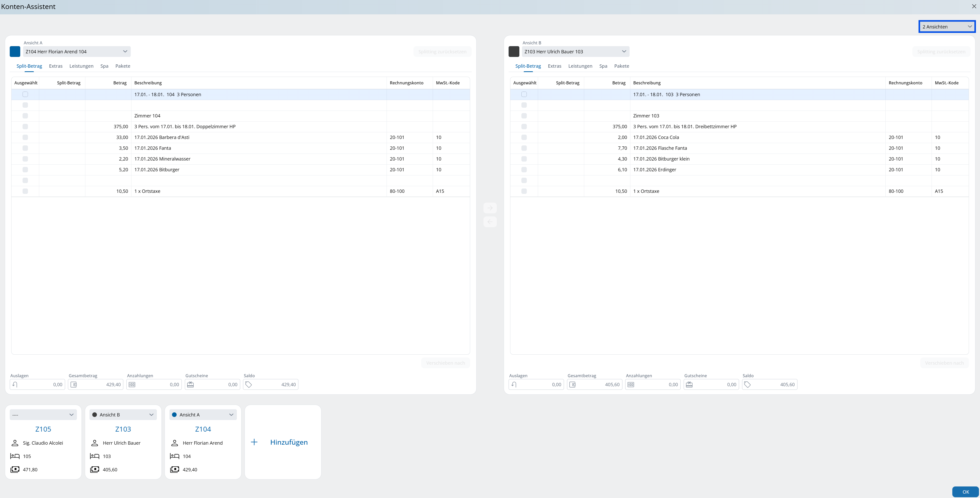Click the plus icon next to Hinzufügen
Image resolution: width=980 pixels, height=498 pixels.
tap(254, 442)
